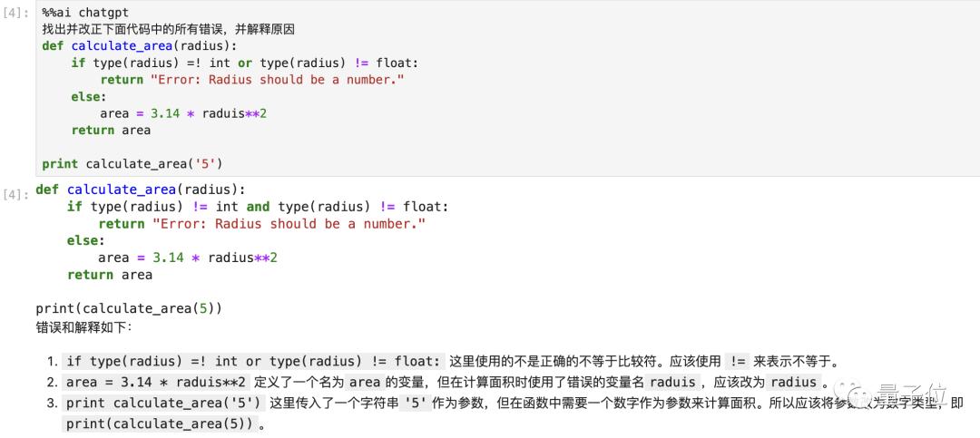Click 'return area' line in input cell
The width and height of the screenshot is (980, 438).
pyautogui.click(x=112, y=130)
